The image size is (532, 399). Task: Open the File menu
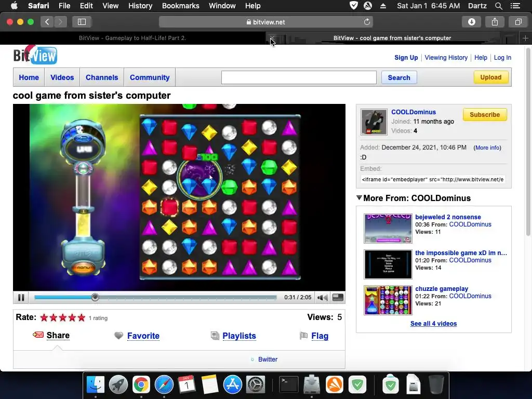pos(64,6)
